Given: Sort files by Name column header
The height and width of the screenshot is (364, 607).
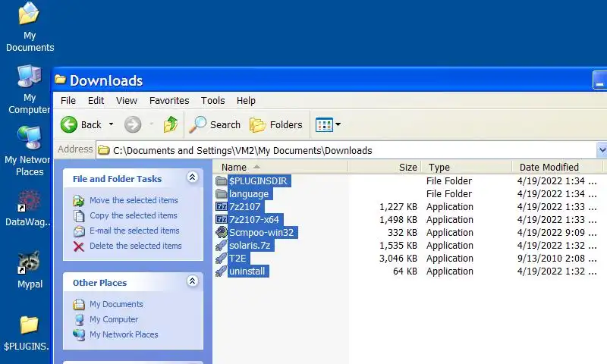Looking at the screenshot, I should [281, 167].
